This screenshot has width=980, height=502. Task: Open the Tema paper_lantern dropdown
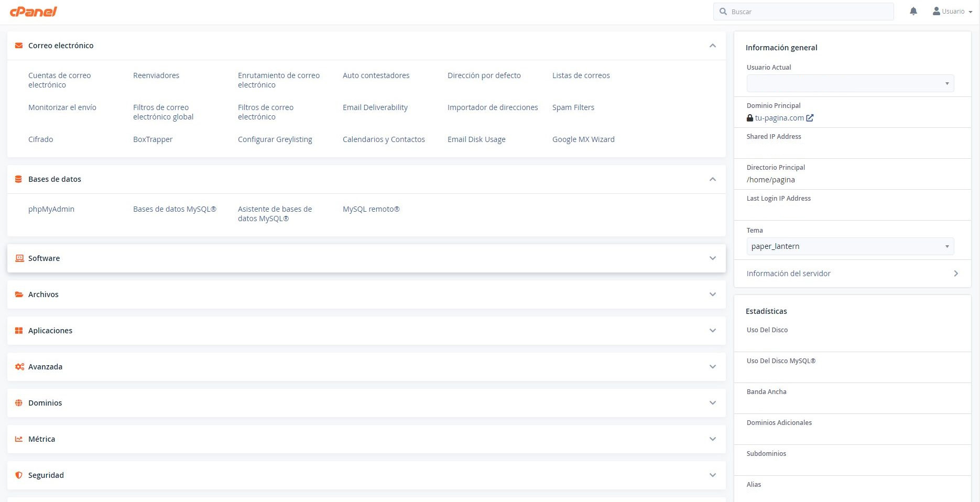(850, 246)
